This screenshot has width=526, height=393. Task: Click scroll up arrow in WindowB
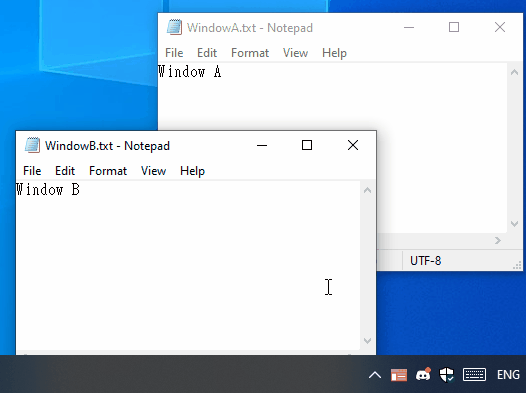point(368,190)
